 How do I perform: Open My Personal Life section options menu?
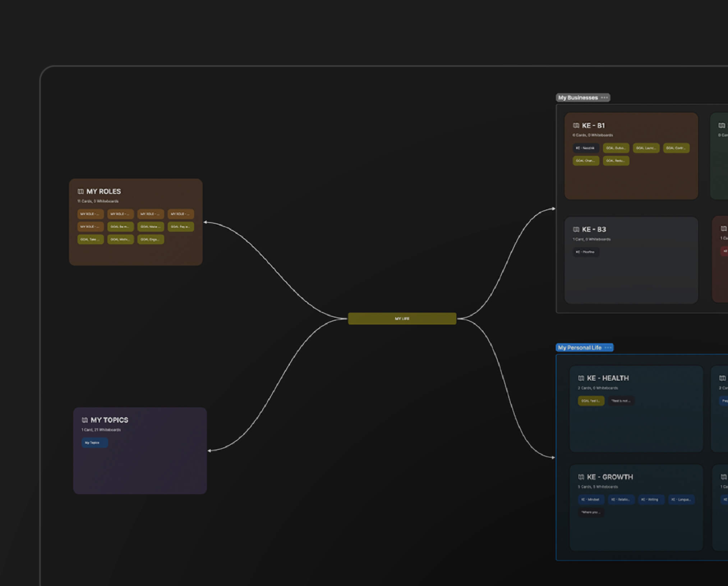pyautogui.click(x=608, y=348)
